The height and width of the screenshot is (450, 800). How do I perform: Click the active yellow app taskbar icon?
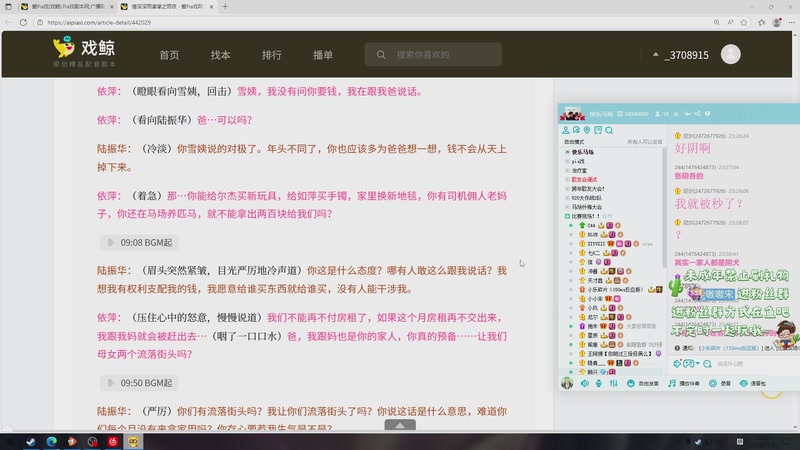[x=133, y=441]
